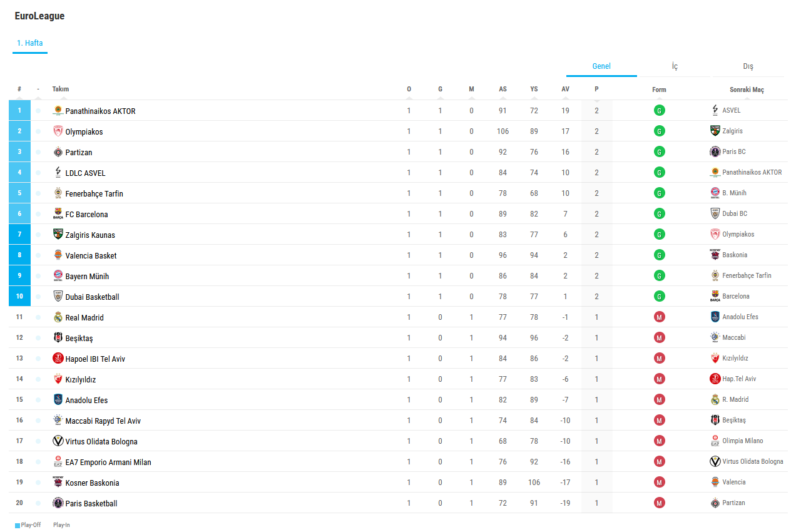
Task: Click the Anadolu Efes next-match logo for Real Madrid
Action: pos(715,317)
